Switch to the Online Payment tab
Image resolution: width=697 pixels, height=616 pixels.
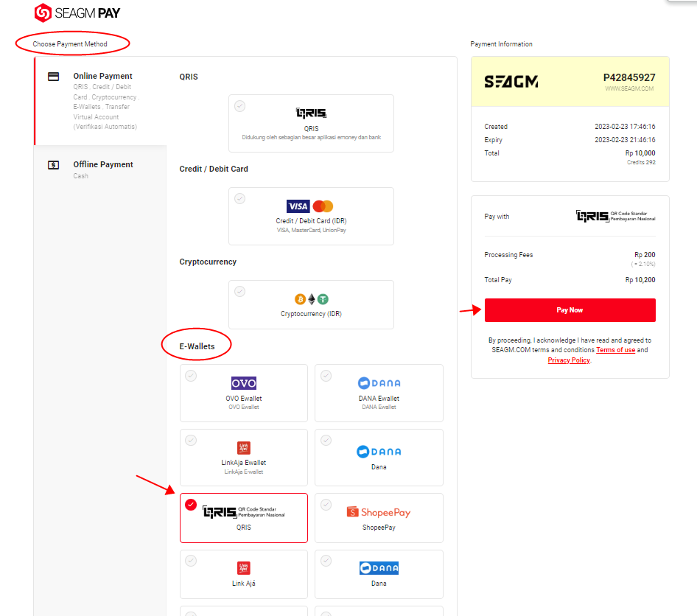tap(100, 101)
